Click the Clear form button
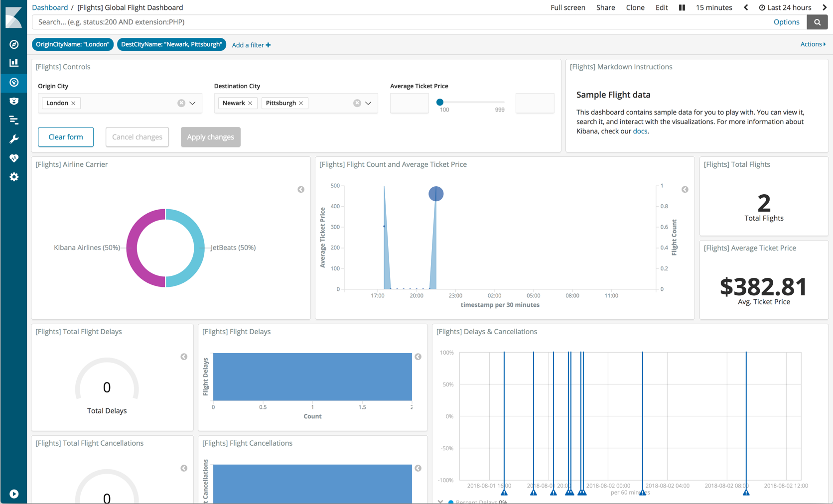The width and height of the screenshot is (833, 504). (x=66, y=137)
